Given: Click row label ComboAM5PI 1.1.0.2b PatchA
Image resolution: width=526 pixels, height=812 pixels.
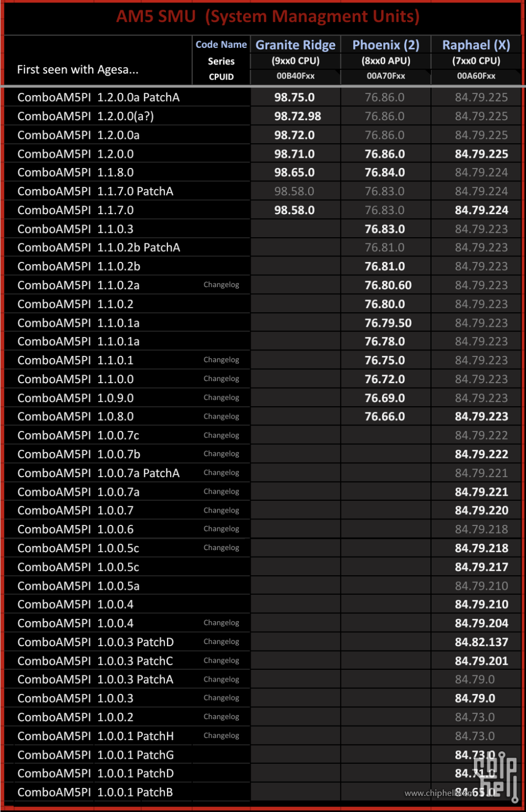Looking at the screenshot, I should pos(99,248).
